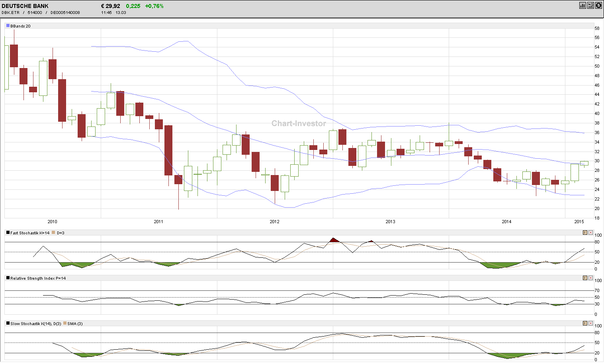The image size is (604, 364).
Task: Click the red overbought peak in Fast Stochastik
Action: (x=334, y=240)
